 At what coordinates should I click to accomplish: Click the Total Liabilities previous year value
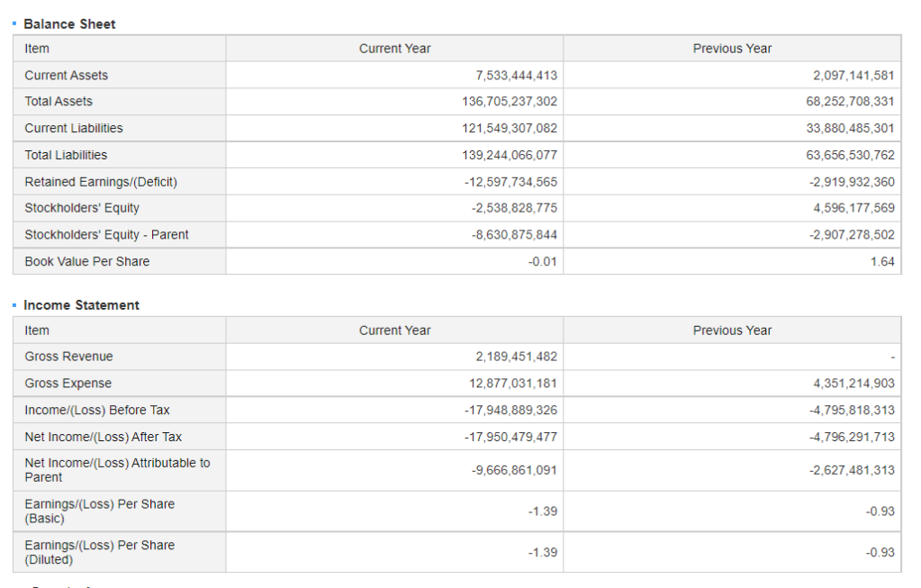pos(850,155)
